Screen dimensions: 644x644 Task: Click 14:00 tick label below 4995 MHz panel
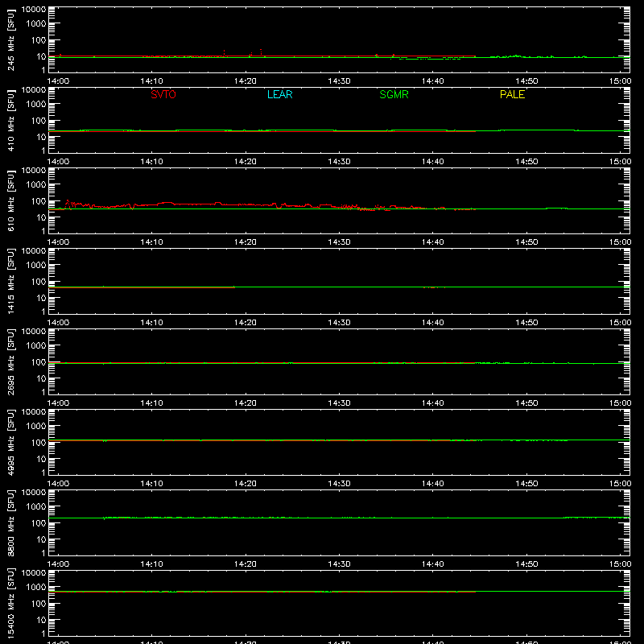(58, 484)
